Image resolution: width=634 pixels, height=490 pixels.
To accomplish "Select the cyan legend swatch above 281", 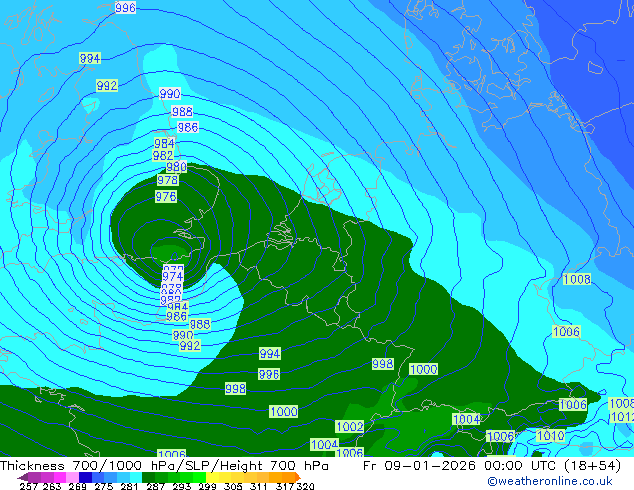I will pos(136,477).
